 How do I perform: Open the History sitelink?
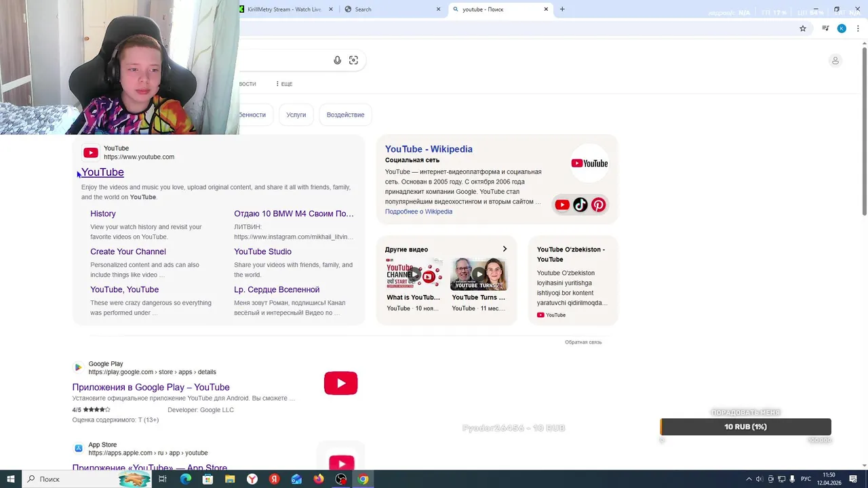pos(103,213)
